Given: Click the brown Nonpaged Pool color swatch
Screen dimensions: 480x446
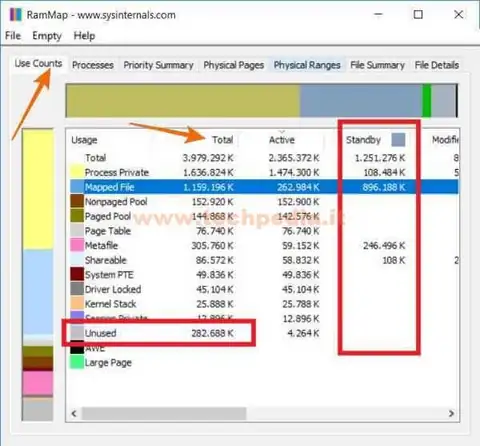Looking at the screenshot, I should [x=77, y=201].
